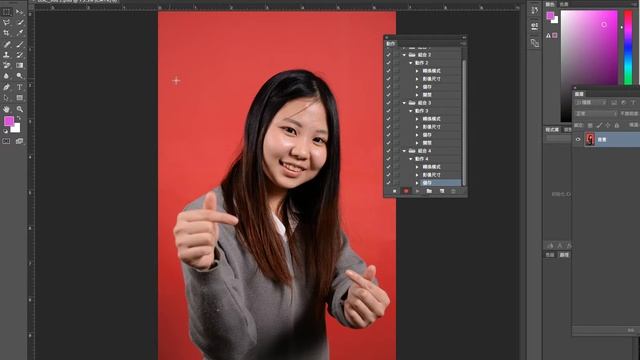The image size is (640, 360).
Task: Play the selected action
Action: (x=417, y=191)
